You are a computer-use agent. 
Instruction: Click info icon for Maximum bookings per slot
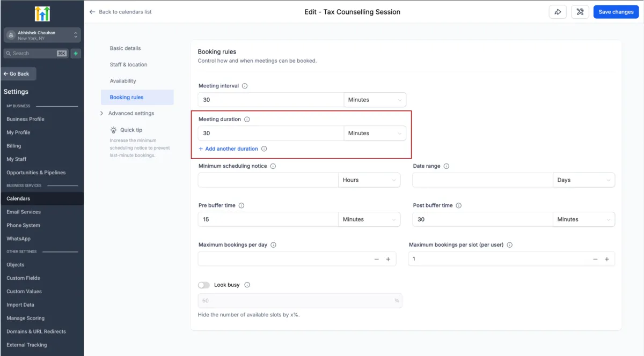pyautogui.click(x=510, y=245)
